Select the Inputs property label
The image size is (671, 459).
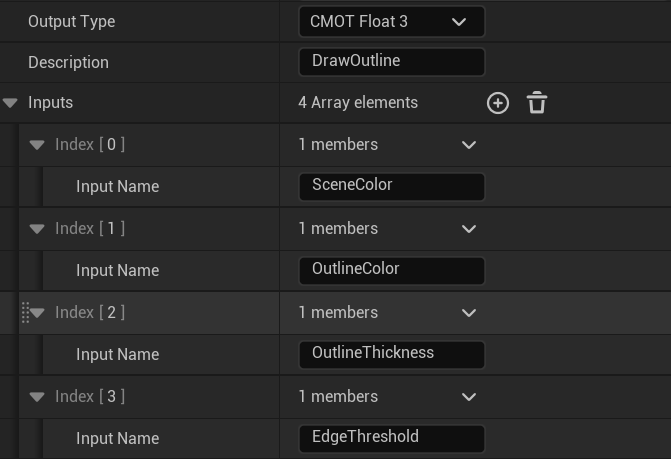pyautogui.click(x=50, y=103)
